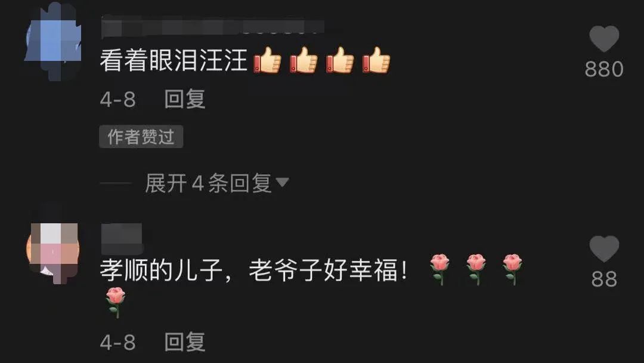Tap the 作者赞过 badge
Screen dimensions: 644x363
tap(141, 137)
